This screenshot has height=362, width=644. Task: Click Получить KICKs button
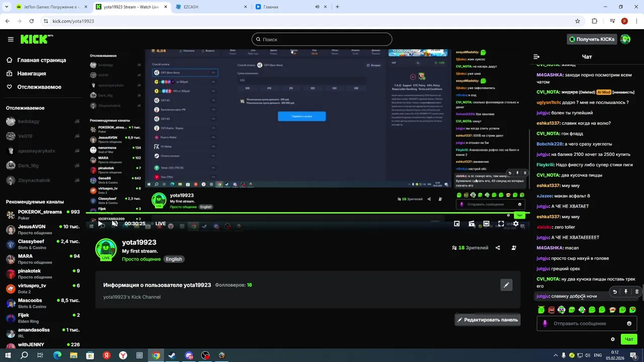tap(592, 39)
